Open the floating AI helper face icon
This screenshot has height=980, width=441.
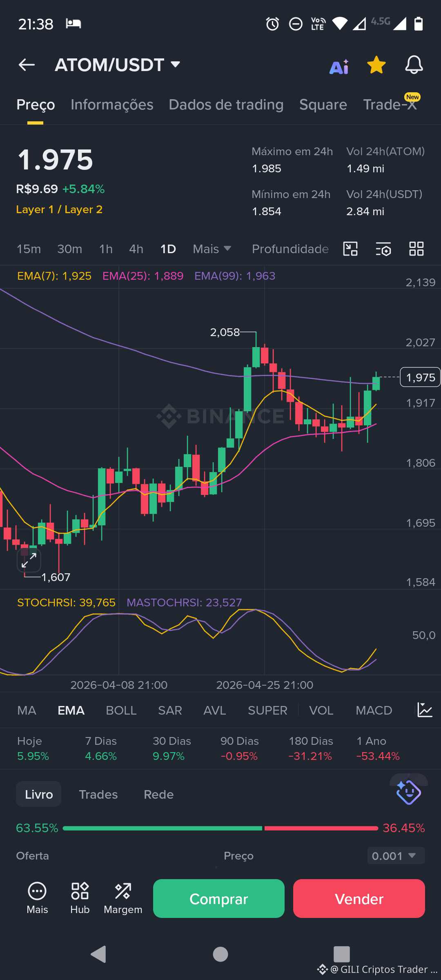tap(409, 792)
